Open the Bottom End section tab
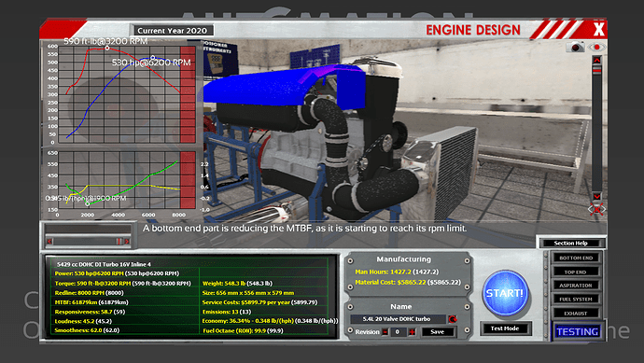 click(576, 258)
